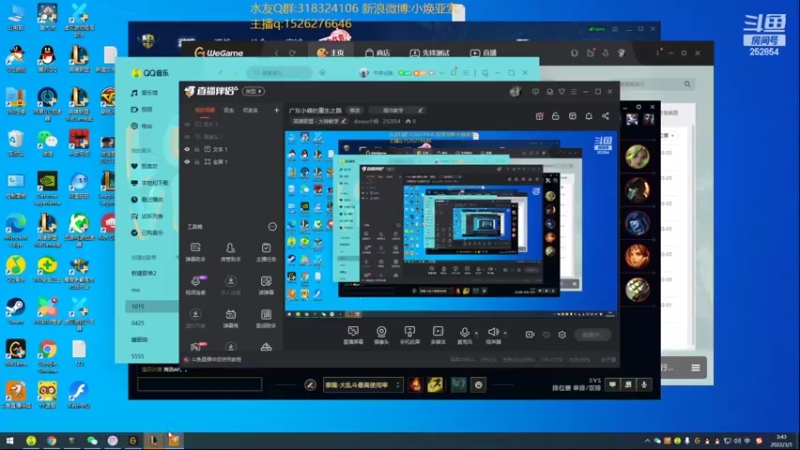
Task: Add a 手机投屏 phone casting source
Action: click(x=410, y=335)
